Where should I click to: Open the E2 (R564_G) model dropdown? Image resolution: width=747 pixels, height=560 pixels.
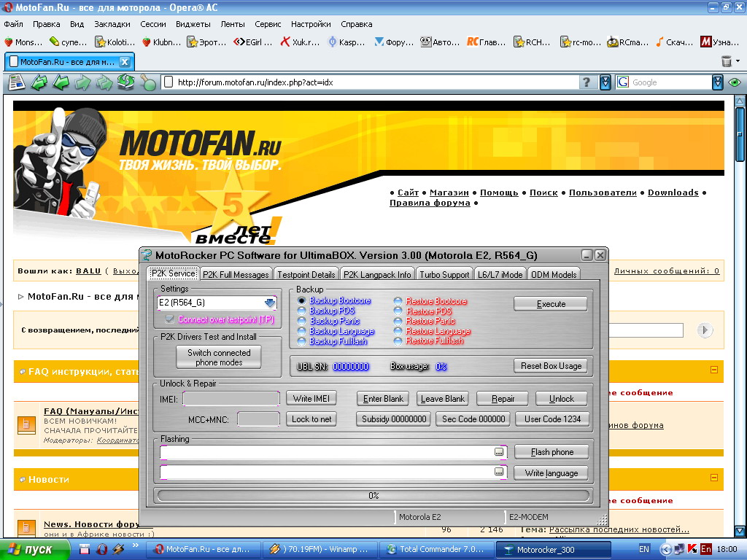[270, 303]
